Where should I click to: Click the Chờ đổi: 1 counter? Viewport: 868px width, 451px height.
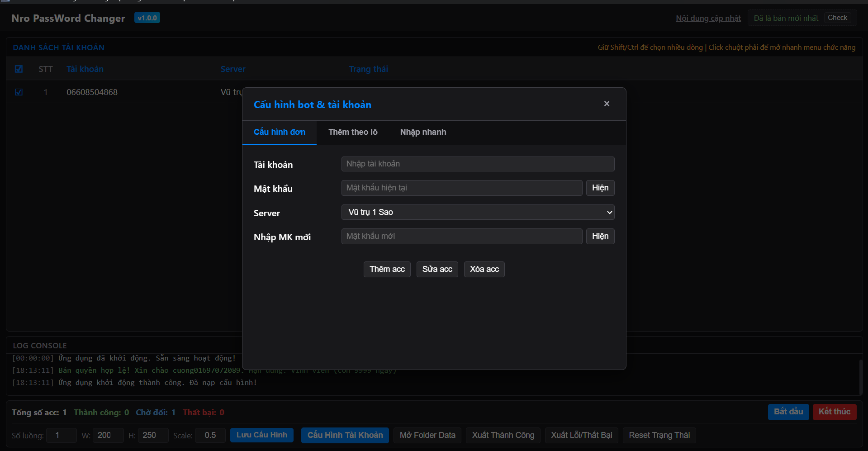pos(156,413)
